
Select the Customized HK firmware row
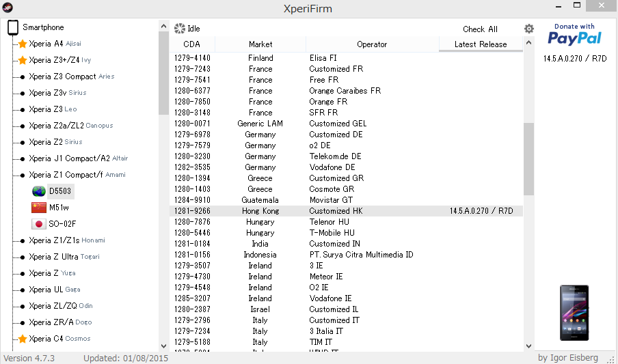tap(336, 211)
